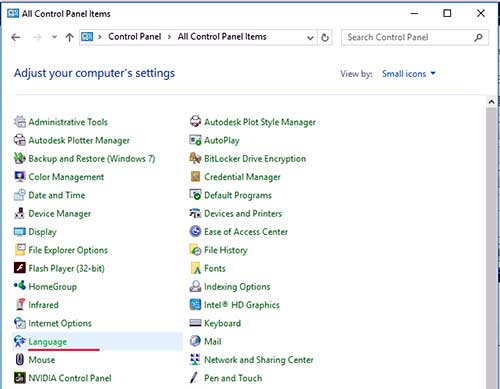Open NVIDIA Control Panel icon
This screenshot has width=500, height=389.
click(20, 378)
